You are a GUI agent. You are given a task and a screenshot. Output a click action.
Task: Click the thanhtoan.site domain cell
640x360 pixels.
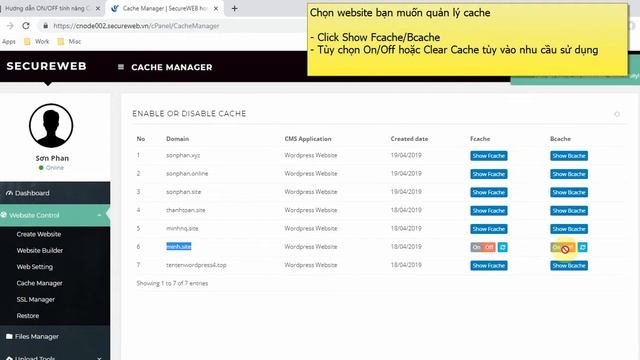(186, 210)
